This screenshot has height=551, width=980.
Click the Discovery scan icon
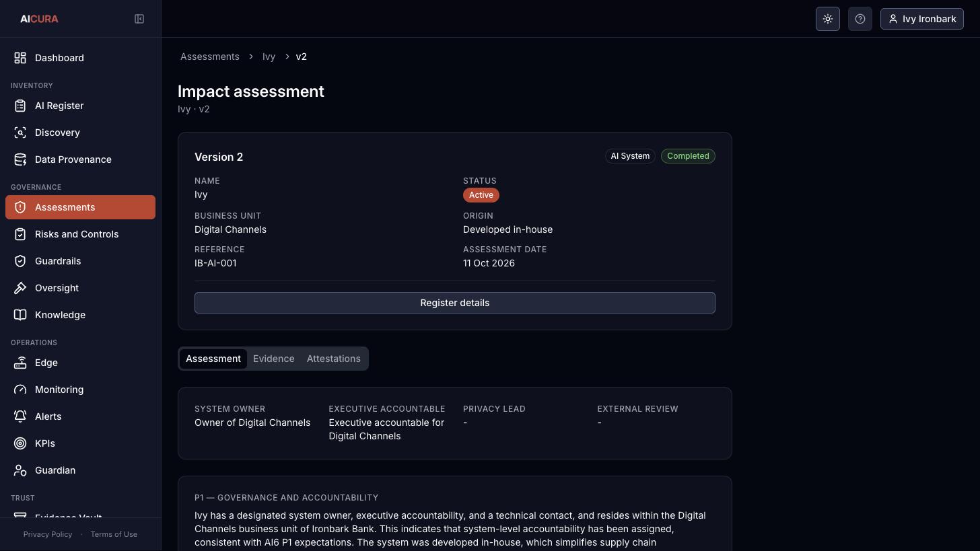20,133
